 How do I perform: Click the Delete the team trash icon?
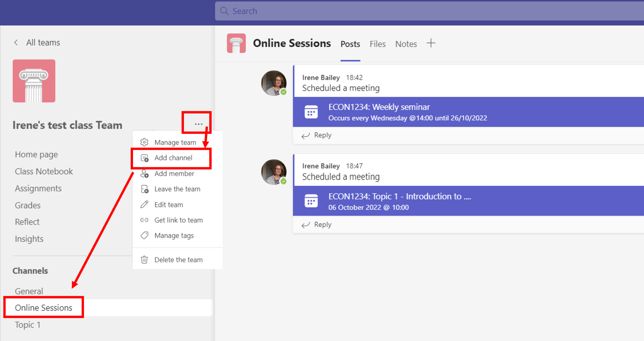tap(144, 260)
